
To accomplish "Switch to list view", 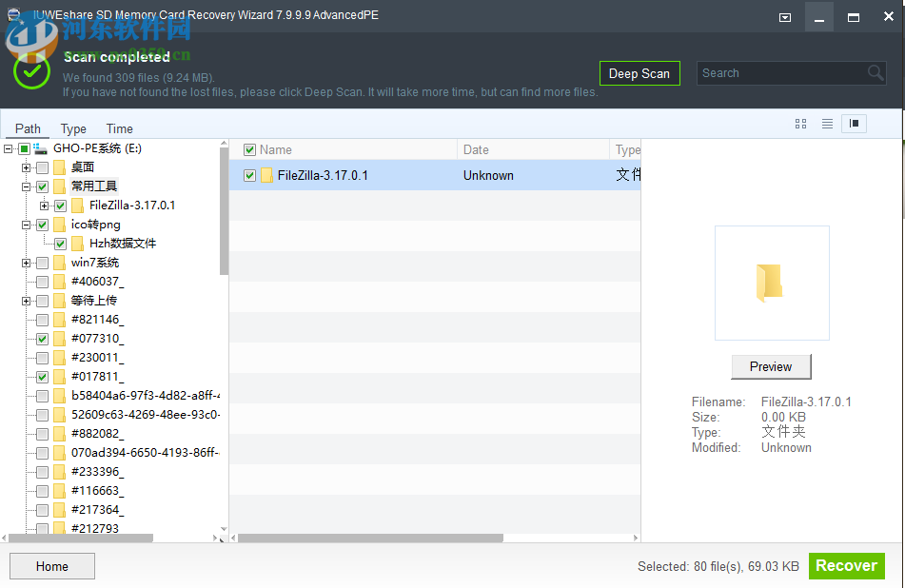I will tap(827, 124).
